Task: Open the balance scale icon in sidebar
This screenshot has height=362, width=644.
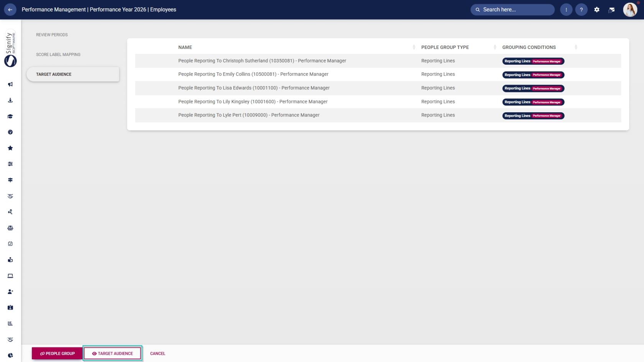Action: [x=10, y=228]
